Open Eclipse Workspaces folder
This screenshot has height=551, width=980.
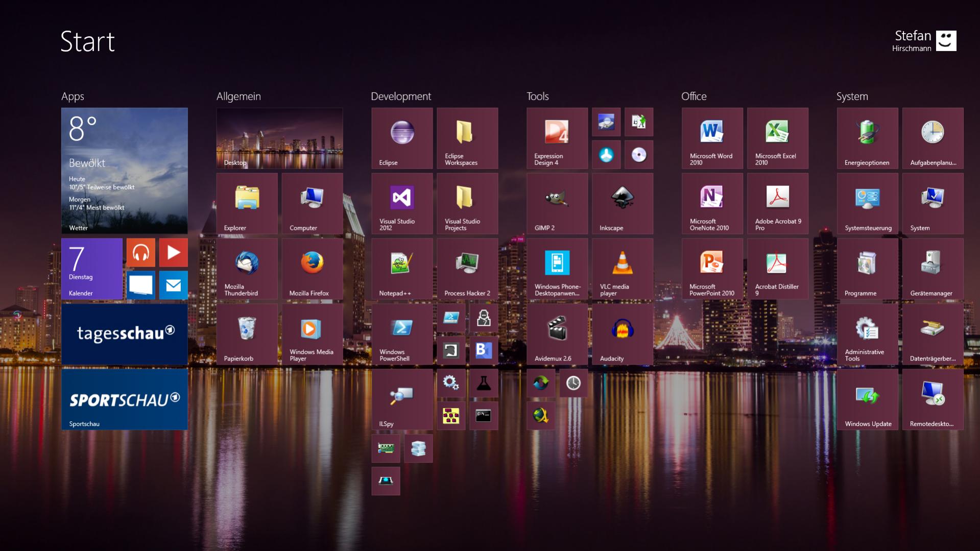pyautogui.click(x=467, y=138)
